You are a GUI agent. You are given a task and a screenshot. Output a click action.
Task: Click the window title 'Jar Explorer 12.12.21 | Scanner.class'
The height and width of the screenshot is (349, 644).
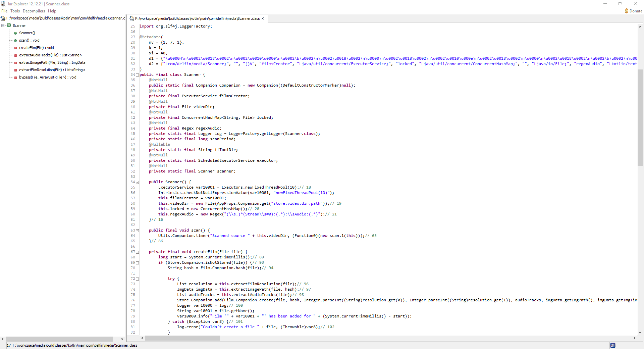[x=39, y=4]
